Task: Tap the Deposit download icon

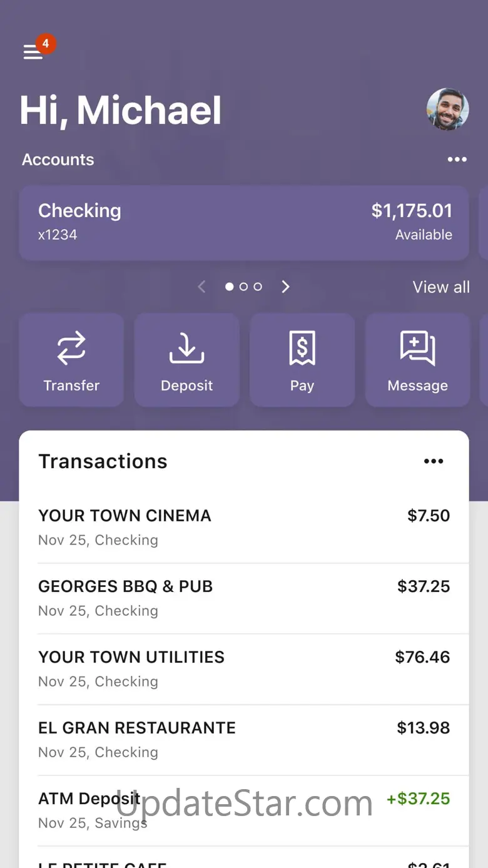Action: click(186, 349)
